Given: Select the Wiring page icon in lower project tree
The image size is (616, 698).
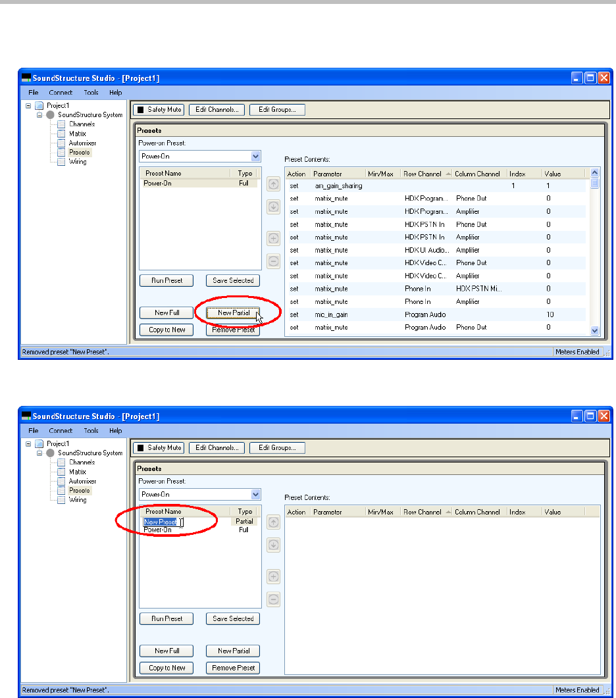Looking at the screenshot, I should coord(62,500).
